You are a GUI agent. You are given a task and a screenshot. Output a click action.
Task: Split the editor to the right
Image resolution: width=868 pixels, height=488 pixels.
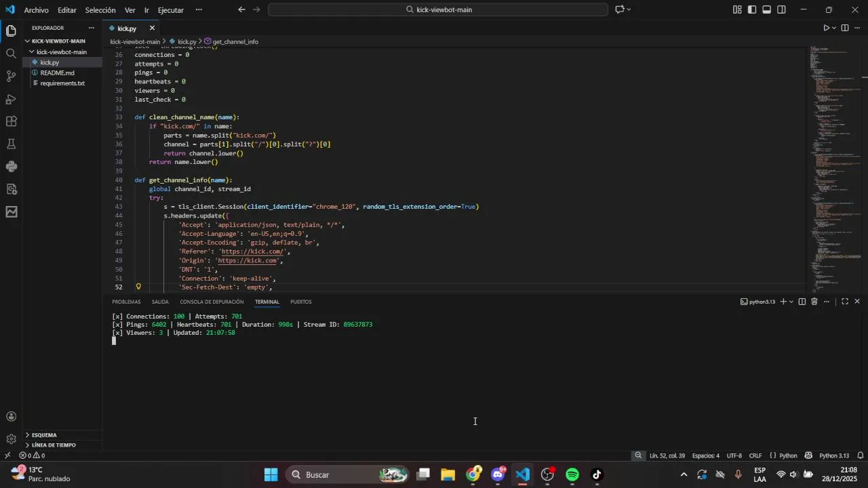pos(845,28)
